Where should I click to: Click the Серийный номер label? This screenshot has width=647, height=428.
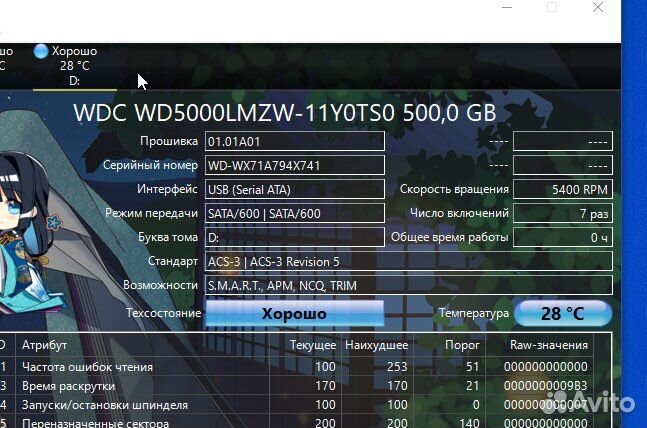tap(150, 165)
